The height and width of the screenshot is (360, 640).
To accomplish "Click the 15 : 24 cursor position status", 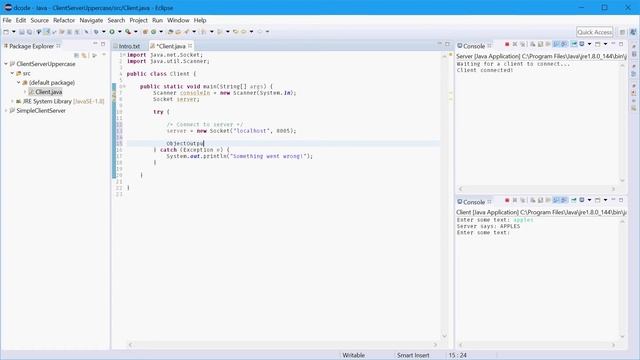I will point(458,355).
